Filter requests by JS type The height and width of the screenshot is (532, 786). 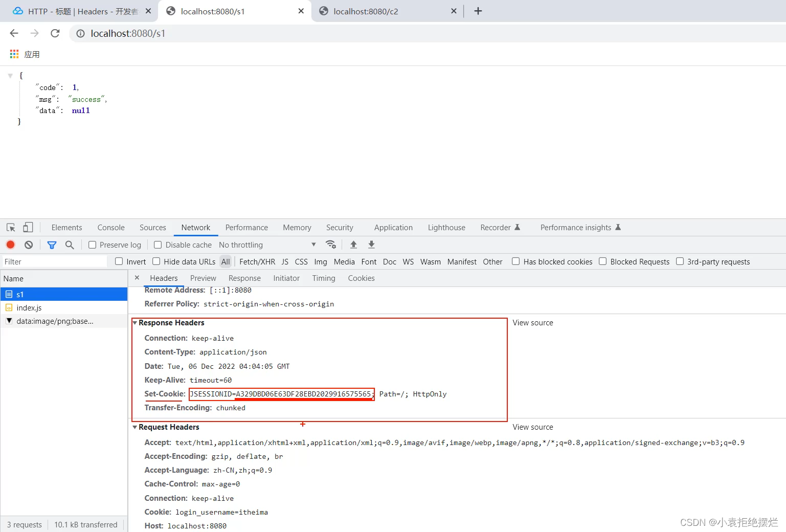[285, 262]
